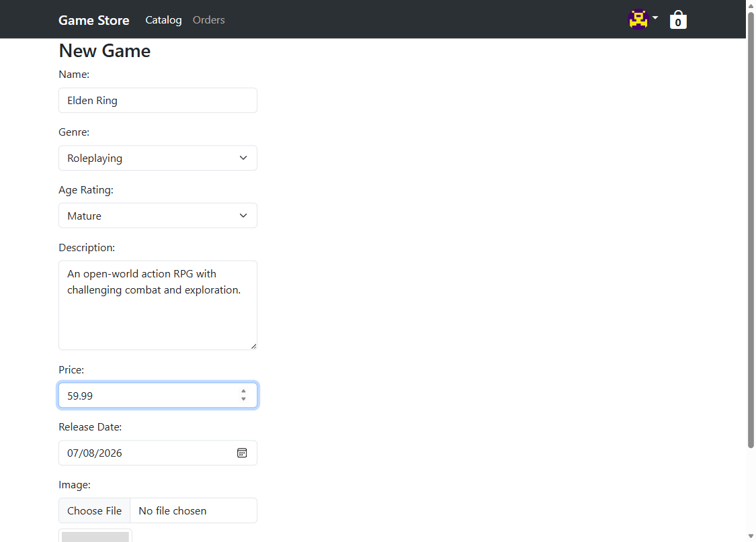Click the "Name:" label
The image size is (756, 542).
click(74, 74)
